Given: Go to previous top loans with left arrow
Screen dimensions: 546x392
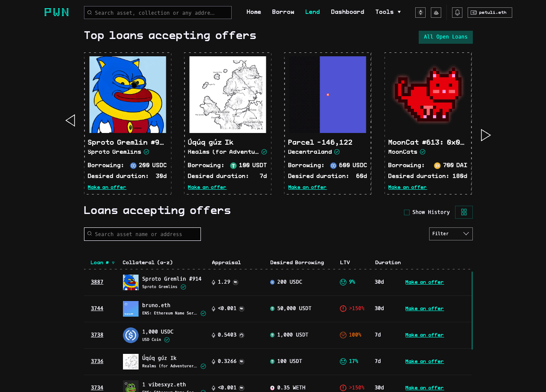Looking at the screenshot, I should (70, 120).
